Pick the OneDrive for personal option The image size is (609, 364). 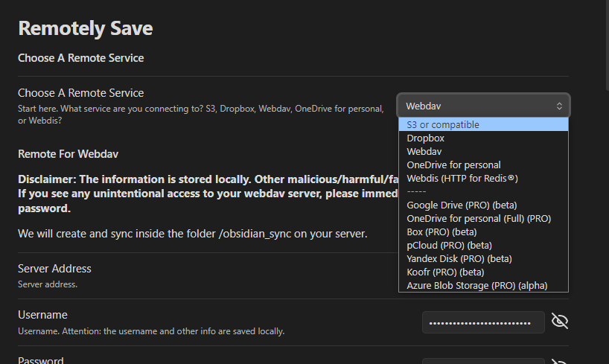coord(483,165)
